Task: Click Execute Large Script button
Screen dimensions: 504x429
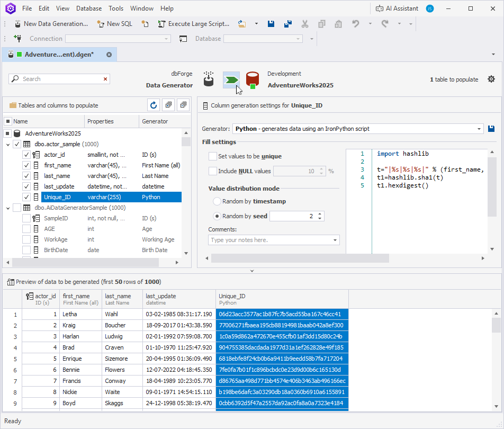Action: [x=194, y=24]
